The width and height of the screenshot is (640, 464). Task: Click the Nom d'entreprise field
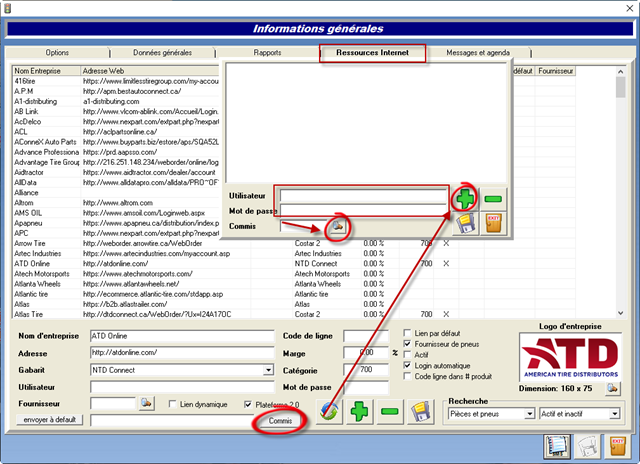182,336
